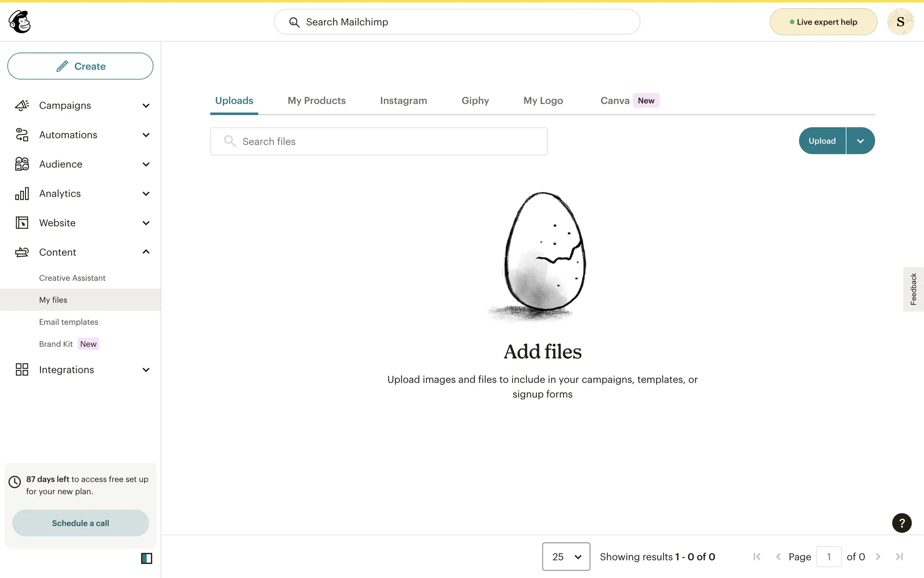This screenshot has width=924, height=578.
Task: Click the Search files field
Action: [x=379, y=142]
